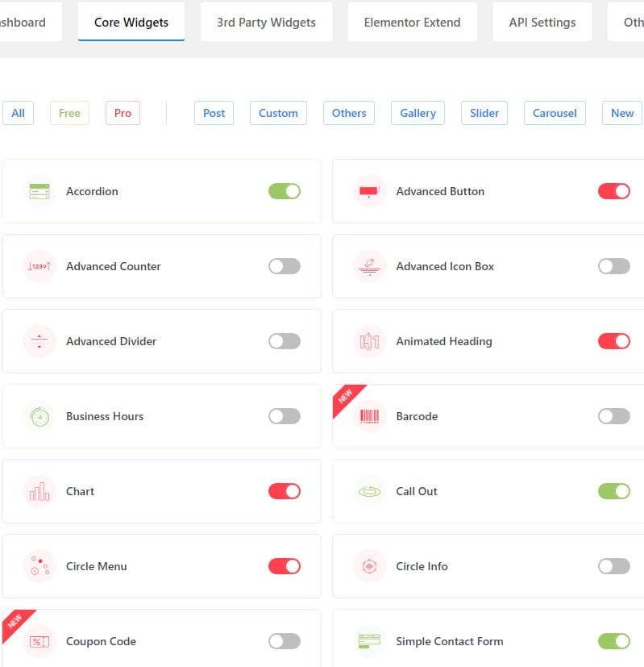The width and height of the screenshot is (644, 667).
Task: Click the Simple Contact Form icon
Action: pos(369,641)
